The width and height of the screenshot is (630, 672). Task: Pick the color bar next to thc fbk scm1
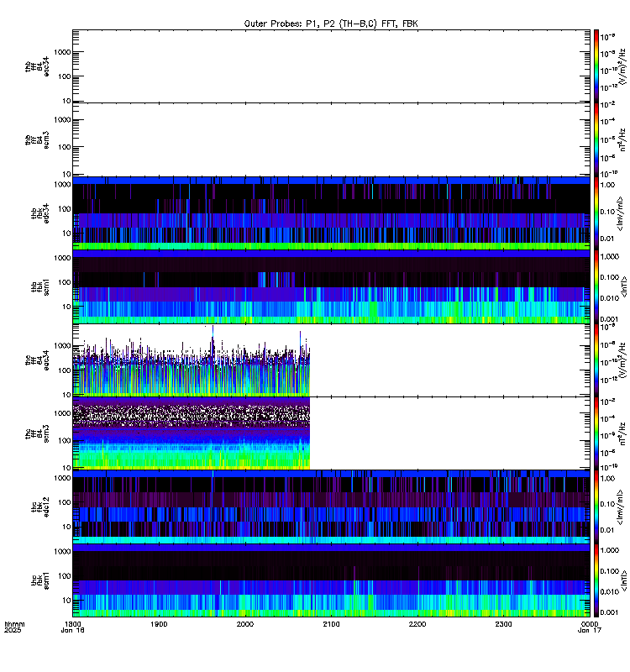coord(596,580)
